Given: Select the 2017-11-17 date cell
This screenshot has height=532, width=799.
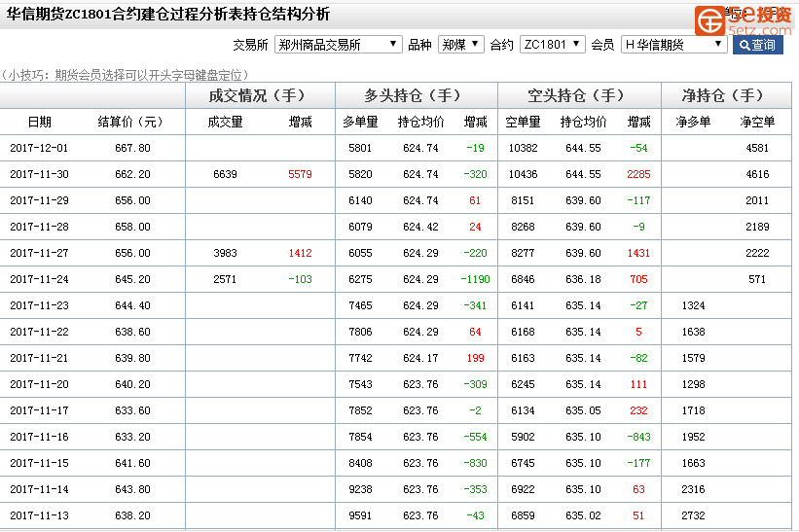Looking at the screenshot, I should [x=39, y=410].
